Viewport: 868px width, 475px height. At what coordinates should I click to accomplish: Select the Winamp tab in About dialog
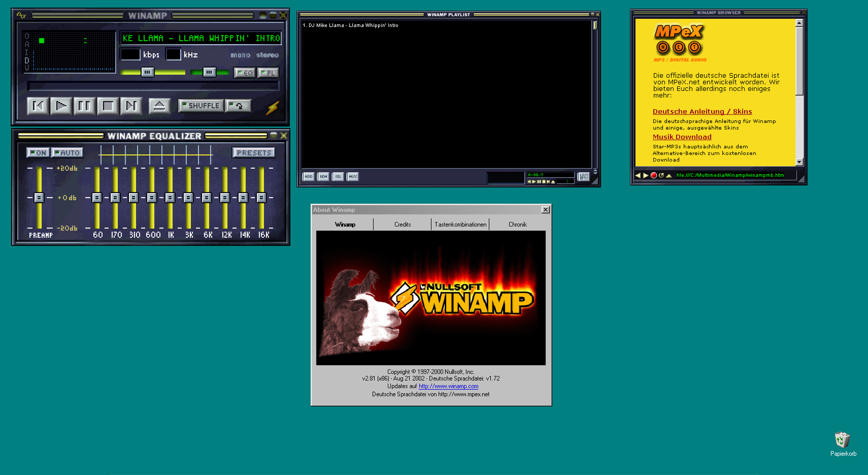(x=345, y=224)
